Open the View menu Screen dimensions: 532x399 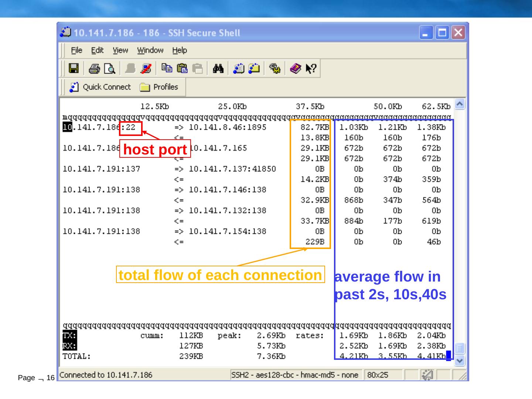click(120, 50)
